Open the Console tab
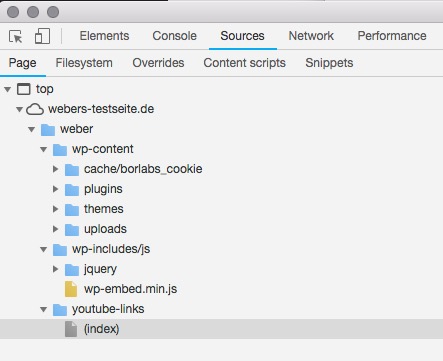This screenshot has height=361, width=443. pos(175,36)
